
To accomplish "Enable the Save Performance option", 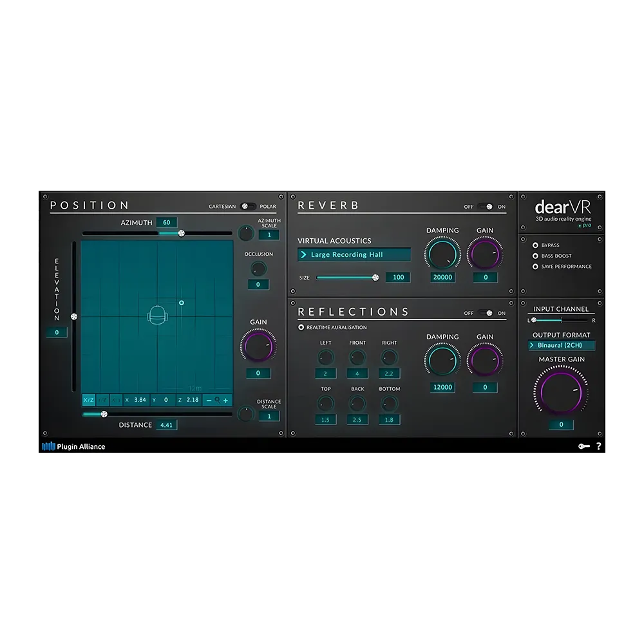I will 535,267.
